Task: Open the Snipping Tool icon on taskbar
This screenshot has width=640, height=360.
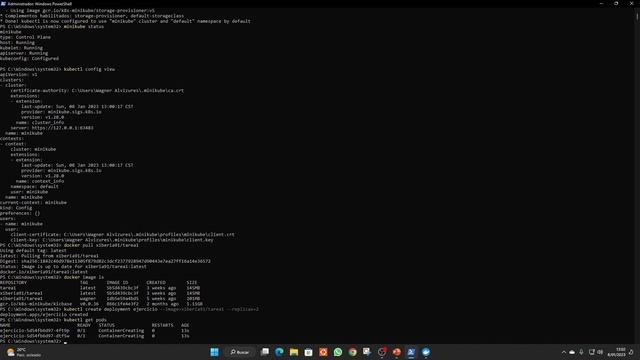Action: click(x=367, y=352)
